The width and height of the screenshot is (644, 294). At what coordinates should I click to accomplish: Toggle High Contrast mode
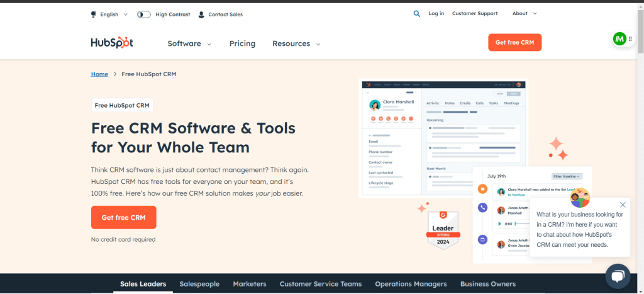(x=144, y=14)
